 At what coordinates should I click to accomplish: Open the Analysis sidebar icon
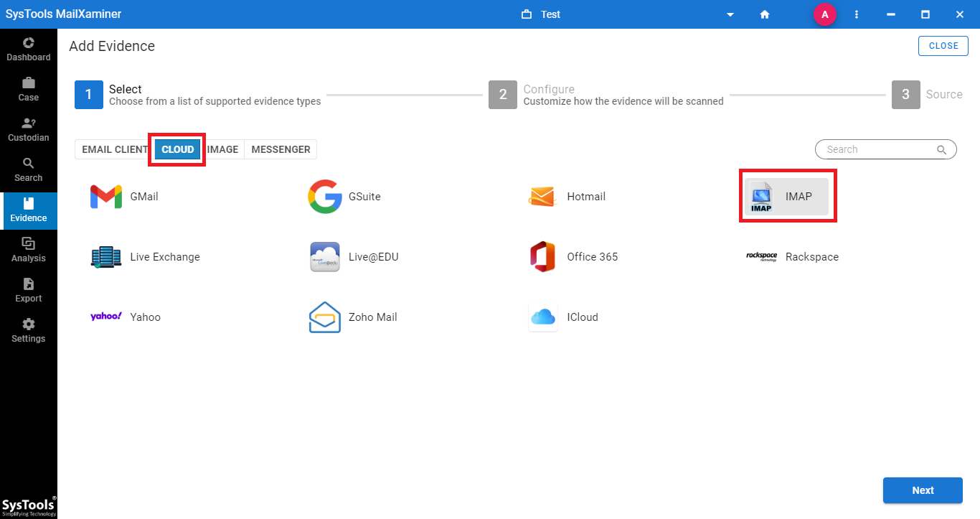29,244
